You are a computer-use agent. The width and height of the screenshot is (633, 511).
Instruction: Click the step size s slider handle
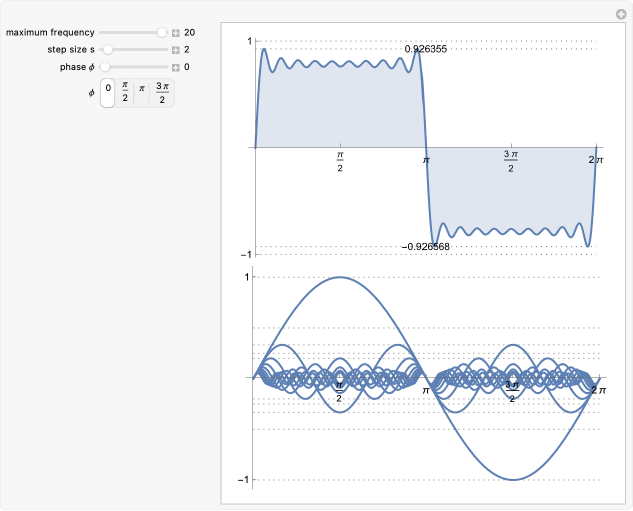pyautogui.click(x=108, y=49)
